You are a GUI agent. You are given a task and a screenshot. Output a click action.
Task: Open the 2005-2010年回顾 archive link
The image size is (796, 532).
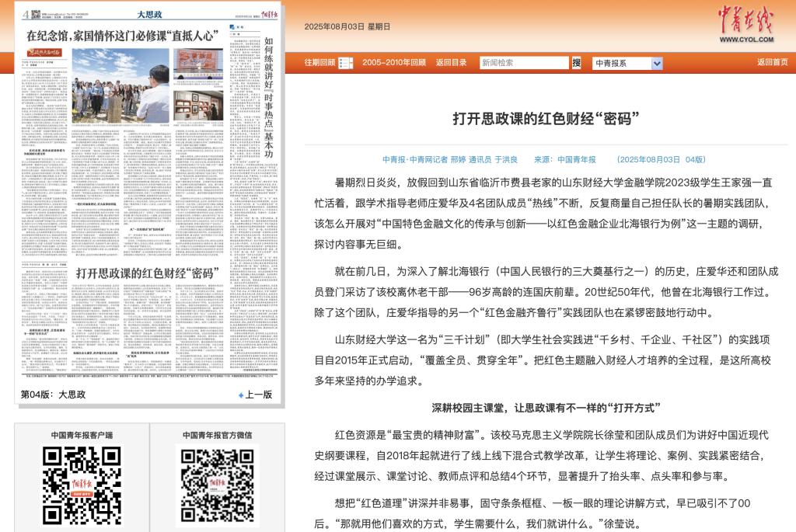click(394, 62)
